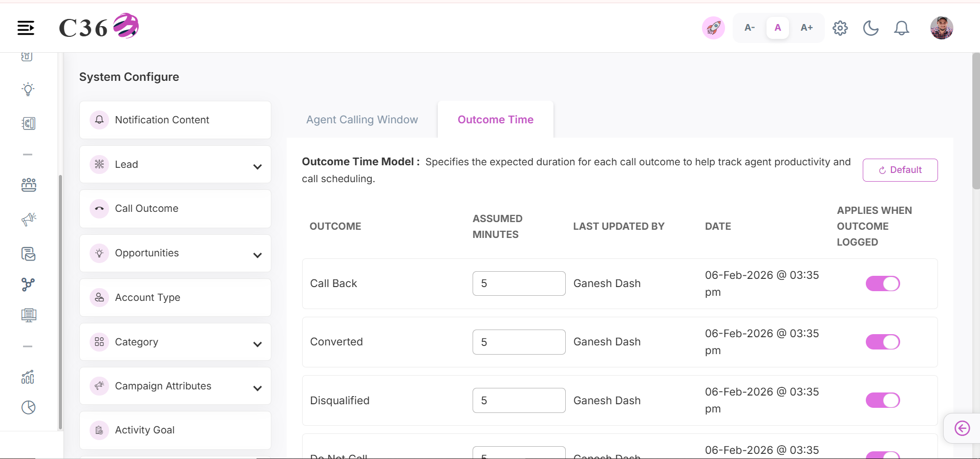Click the icon beside Lead menu item

99,164
